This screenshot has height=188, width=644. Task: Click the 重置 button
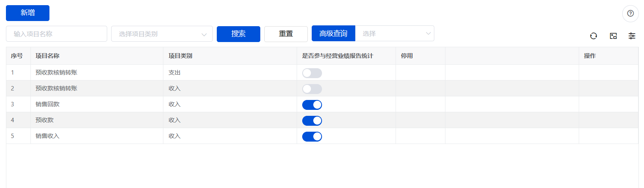pos(286,34)
